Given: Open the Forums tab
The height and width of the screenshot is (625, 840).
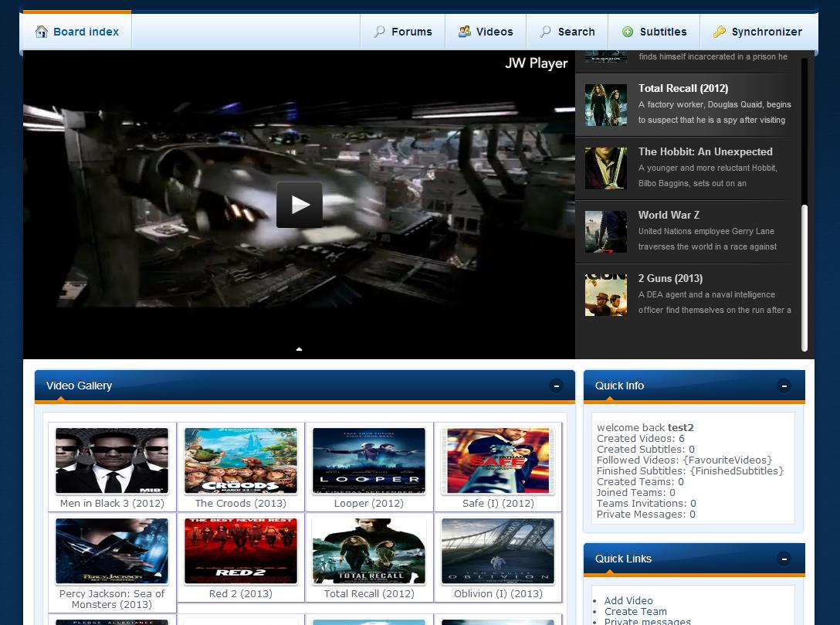Looking at the screenshot, I should point(403,32).
